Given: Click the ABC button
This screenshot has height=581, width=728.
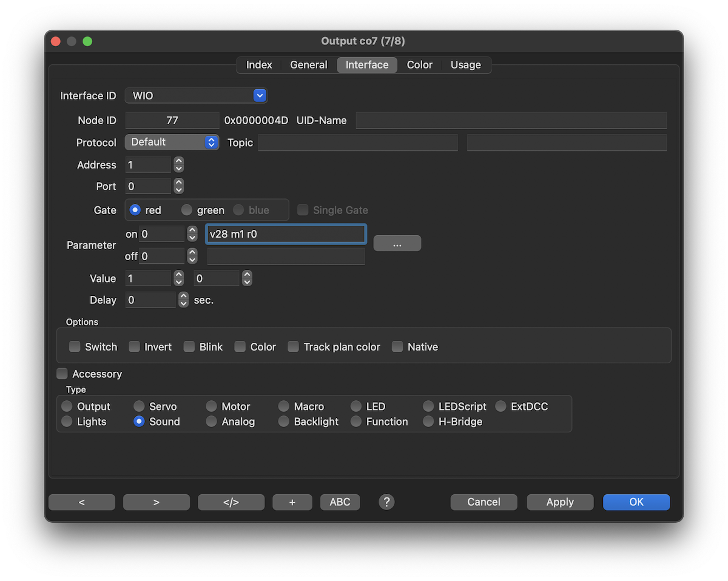Looking at the screenshot, I should (340, 502).
